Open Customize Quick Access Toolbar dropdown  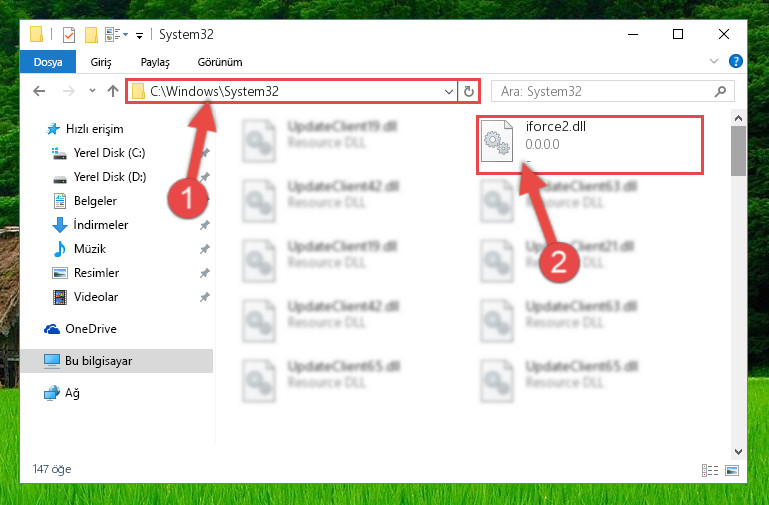[x=139, y=35]
